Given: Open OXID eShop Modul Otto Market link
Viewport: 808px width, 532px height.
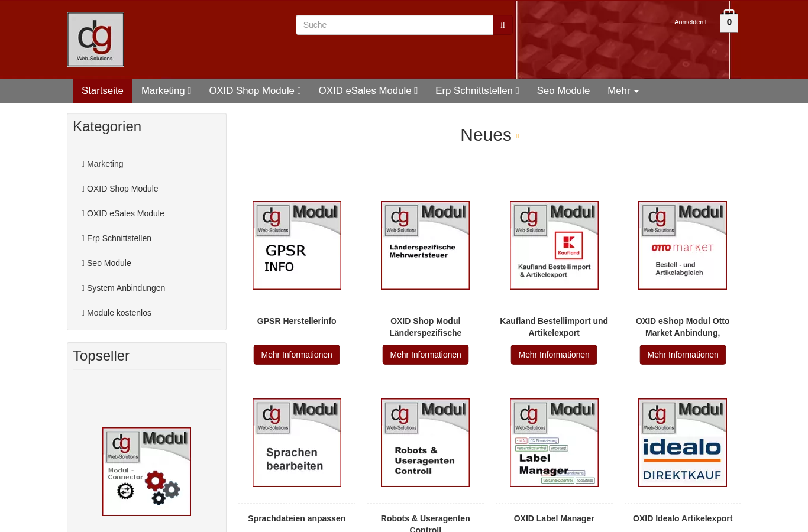Looking at the screenshot, I should pos(683,327).
